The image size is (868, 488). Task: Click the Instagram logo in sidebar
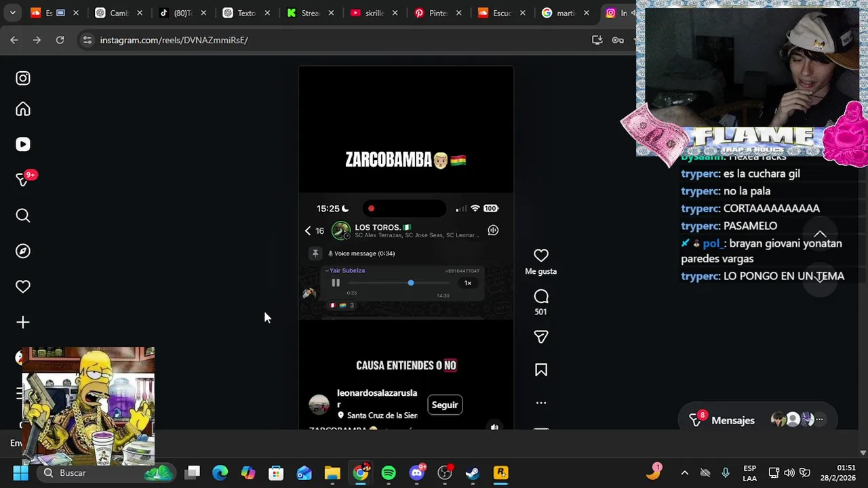tap(23, 79)
